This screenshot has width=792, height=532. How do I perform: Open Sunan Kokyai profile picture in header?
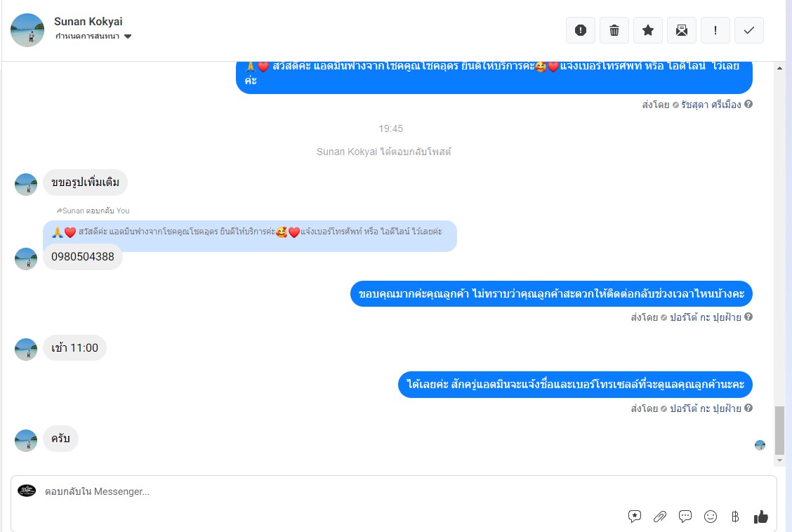pos(27,30)
